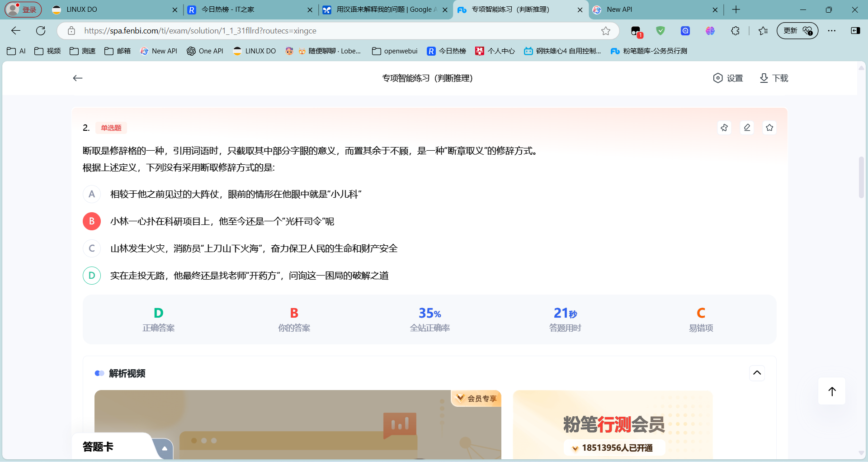868x462 pixels.
Task: Open the 粉笔题库-公务员行测 bookmark
Action: (649, 51)
